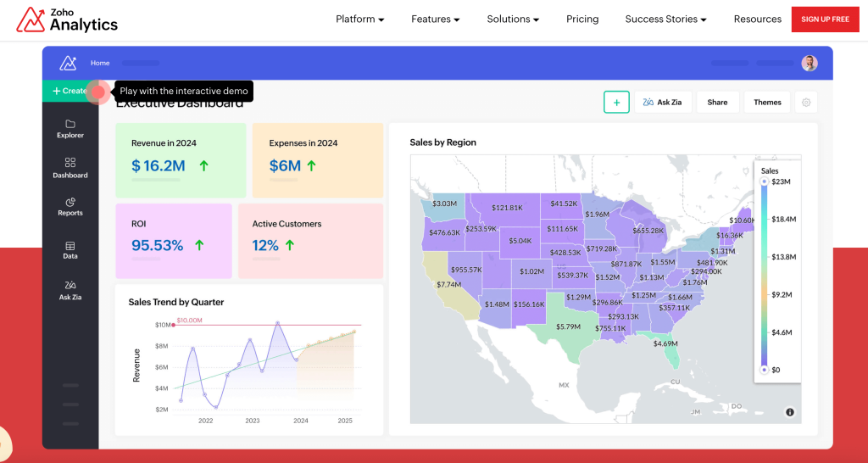868x463 pixels.
Task: Click the Sales by Region title
Action: click(442, 142)
